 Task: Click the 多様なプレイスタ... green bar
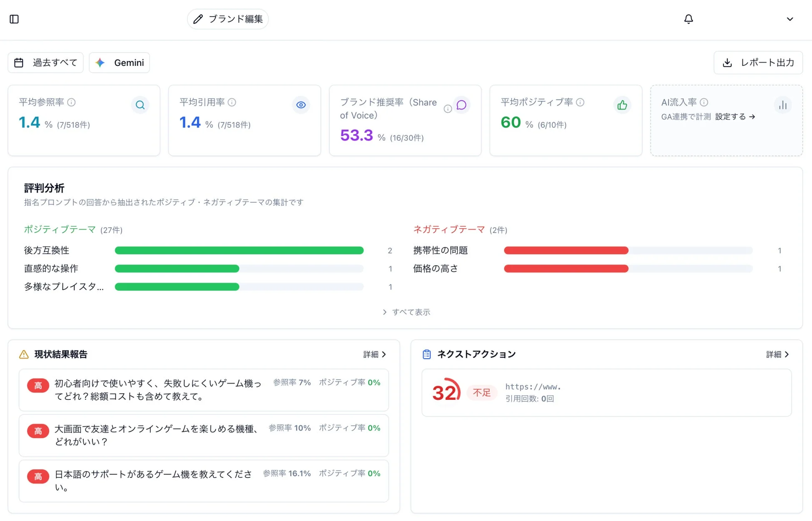[177, 287]
